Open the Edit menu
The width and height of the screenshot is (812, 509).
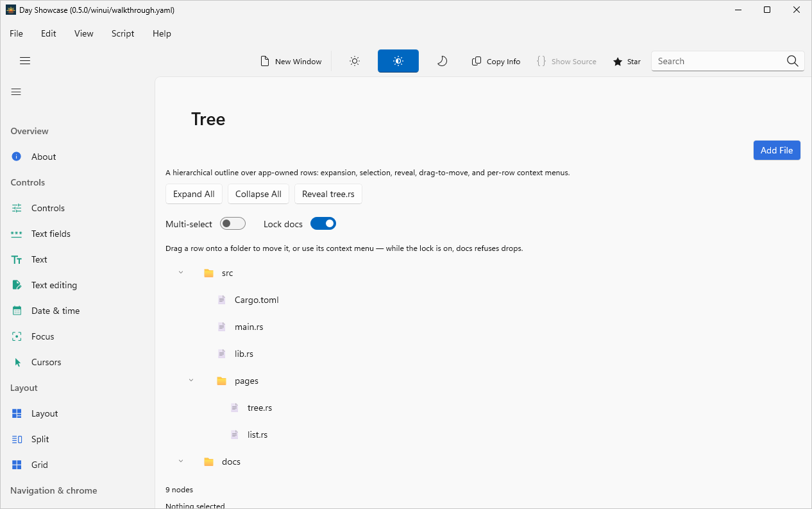pyautogui.click(x=49, y=33)
